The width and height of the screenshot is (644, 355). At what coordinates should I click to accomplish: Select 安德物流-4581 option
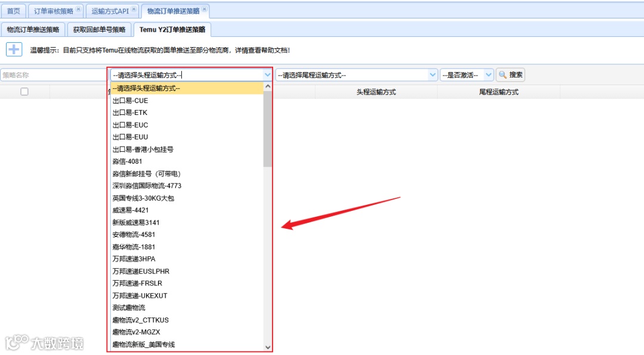tap(187, 235)
